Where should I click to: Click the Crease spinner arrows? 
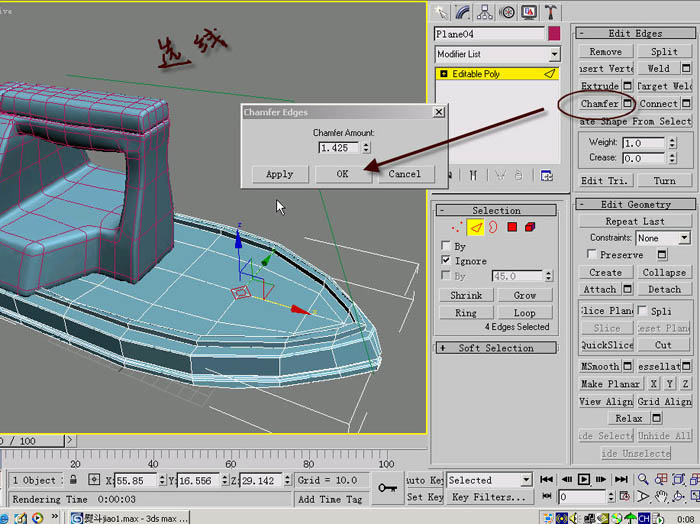point(672,158)
